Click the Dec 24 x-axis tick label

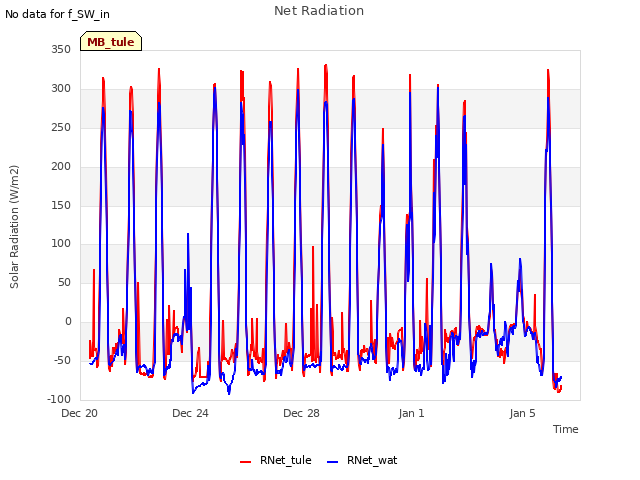pos(190,413)
